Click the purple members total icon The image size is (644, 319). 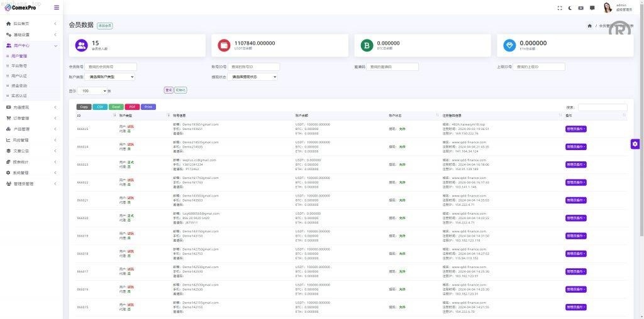[82, 45]
